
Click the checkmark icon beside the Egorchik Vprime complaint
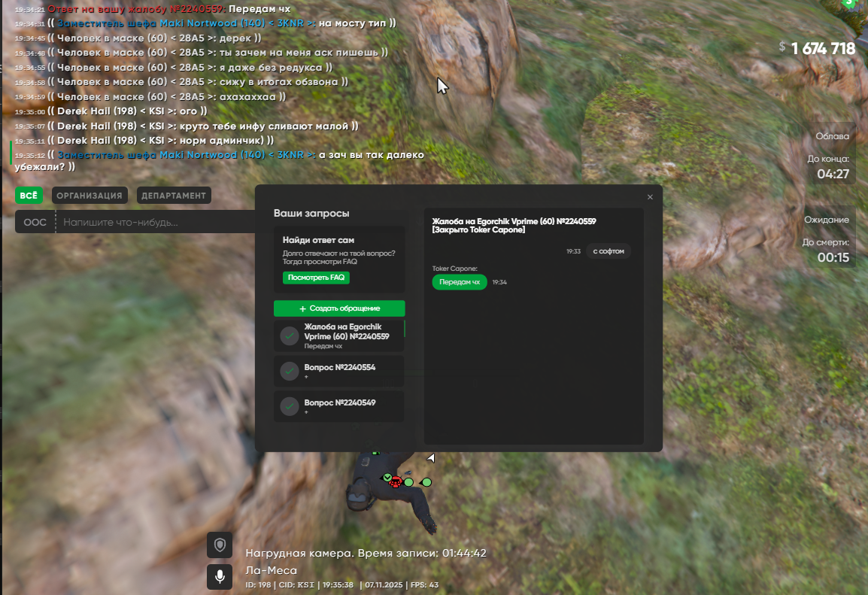[x=290, y=336]
